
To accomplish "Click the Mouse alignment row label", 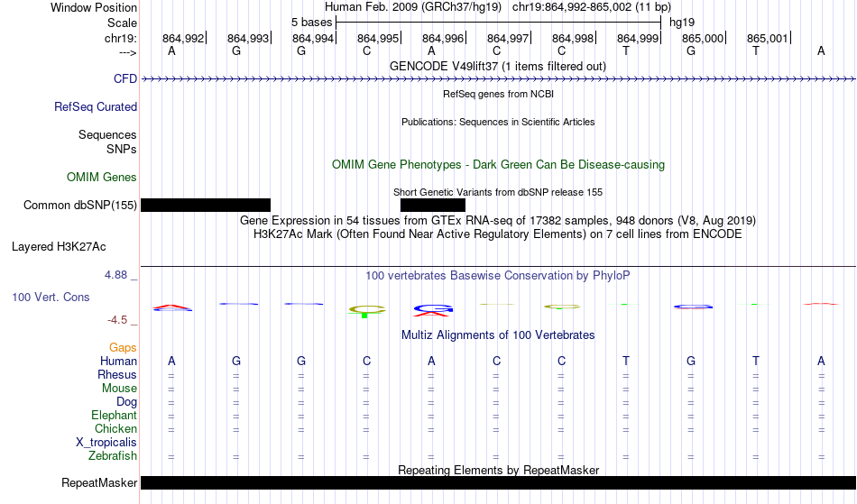I will click(119, 389).
